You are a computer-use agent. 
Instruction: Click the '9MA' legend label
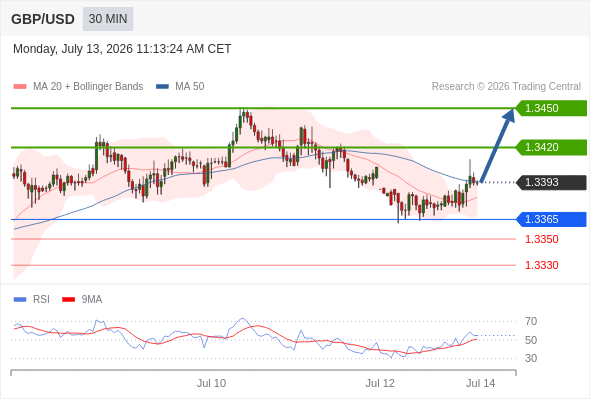point(92,300)
